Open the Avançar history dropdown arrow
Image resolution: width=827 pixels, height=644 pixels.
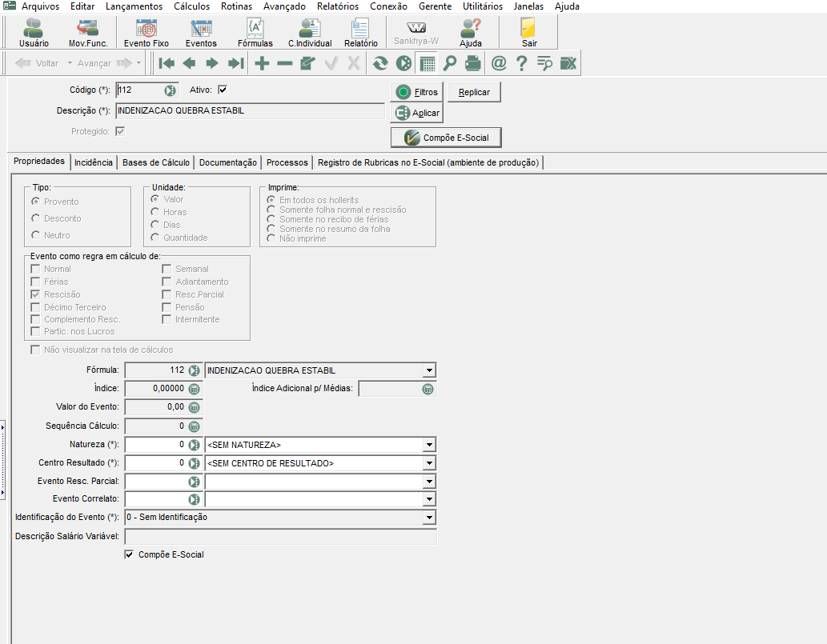139,63
